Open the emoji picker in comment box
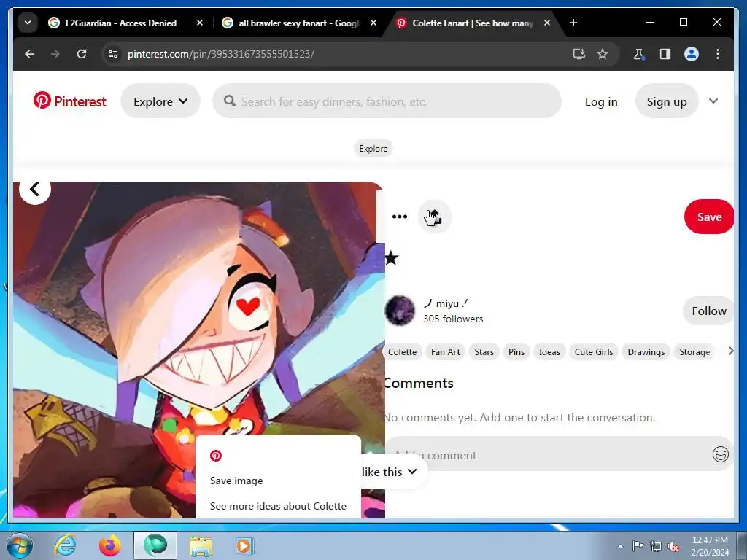The width and height of the screenshot is (747, 560). (720, 454)
